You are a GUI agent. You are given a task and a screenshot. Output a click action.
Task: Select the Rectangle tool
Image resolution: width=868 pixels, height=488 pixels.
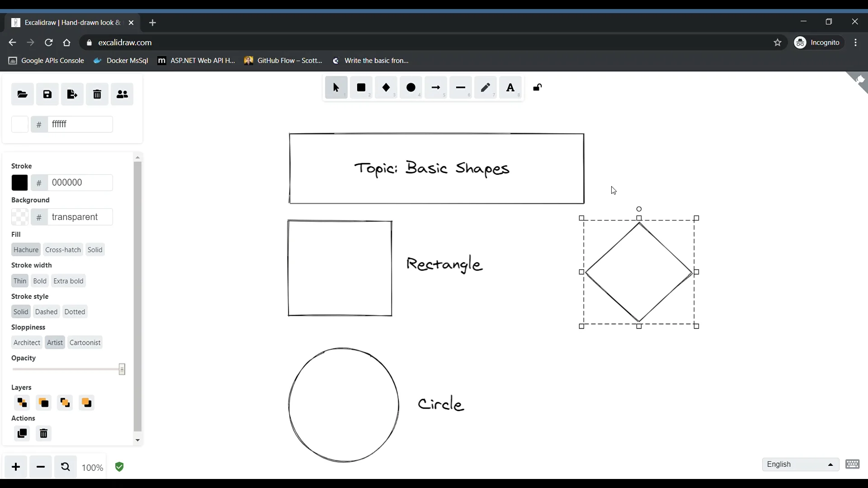[362, 88]
